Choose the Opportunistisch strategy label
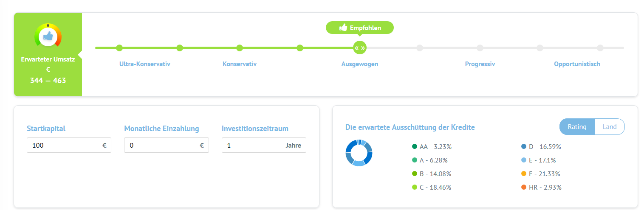Screen dimensions: 644x210 click(577, 64)
